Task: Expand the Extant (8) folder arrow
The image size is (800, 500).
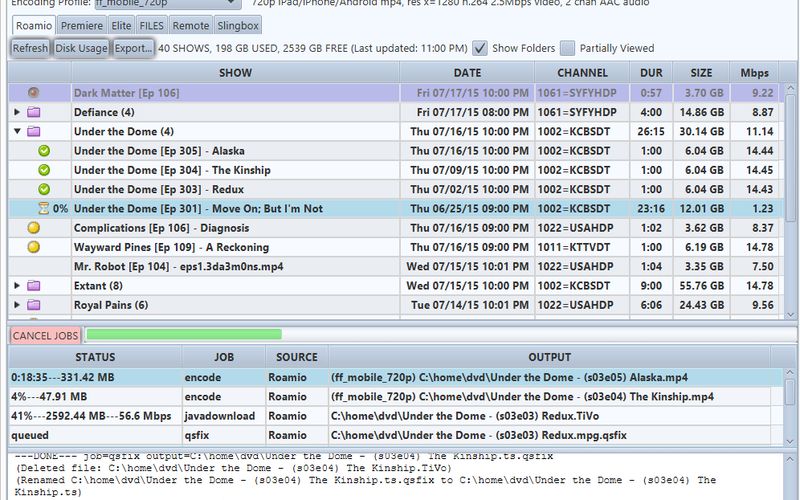Action: 17,285
